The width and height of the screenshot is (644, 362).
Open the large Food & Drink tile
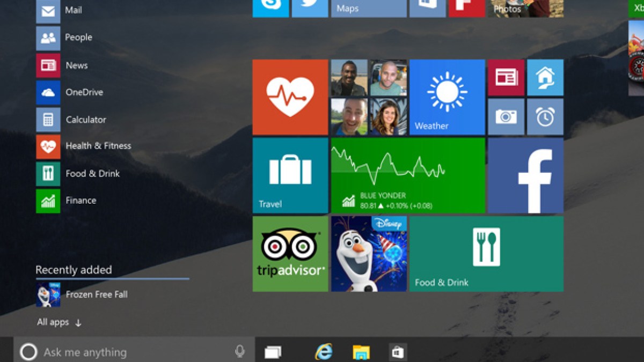[x=486, y=254]
